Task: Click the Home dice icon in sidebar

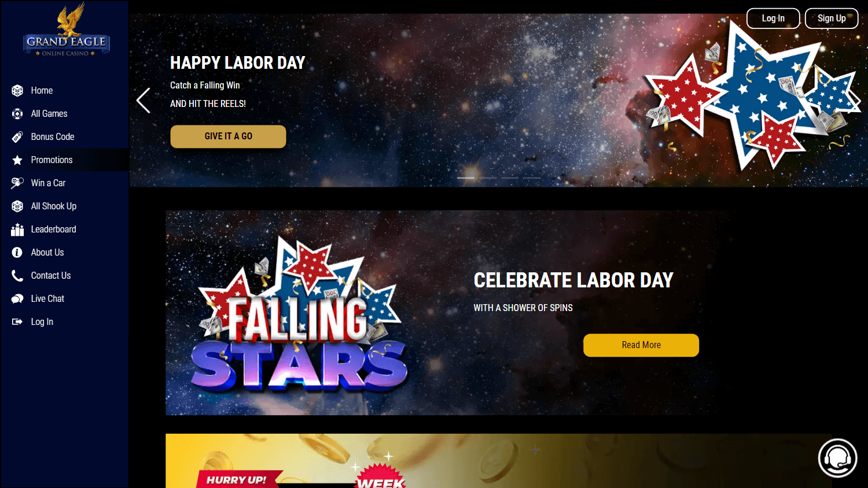Action: pyautogui.click(x=17, y=91)
